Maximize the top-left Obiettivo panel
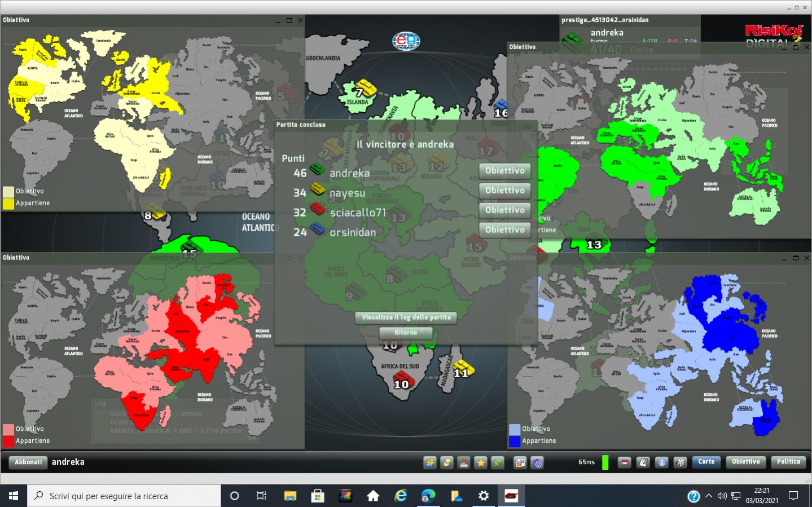Image resolution: width=812 pixels, height=507 pixels. 289,20
